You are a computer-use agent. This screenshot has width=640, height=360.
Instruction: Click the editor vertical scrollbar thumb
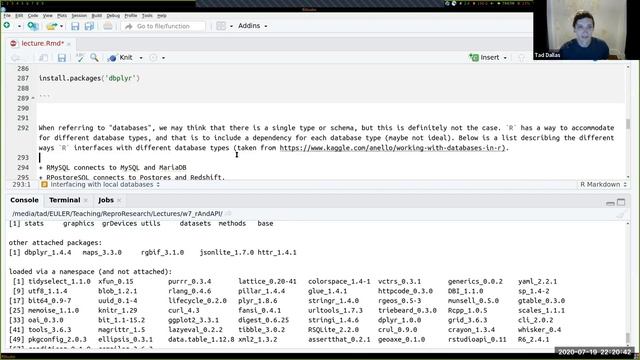628,124
